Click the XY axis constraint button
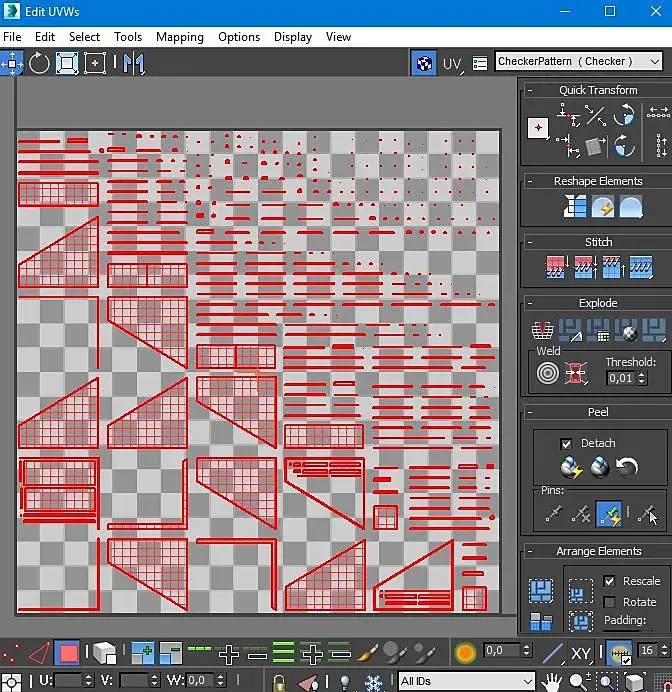The height and width of the screenshot is (692, 672). tap(582, 654)
